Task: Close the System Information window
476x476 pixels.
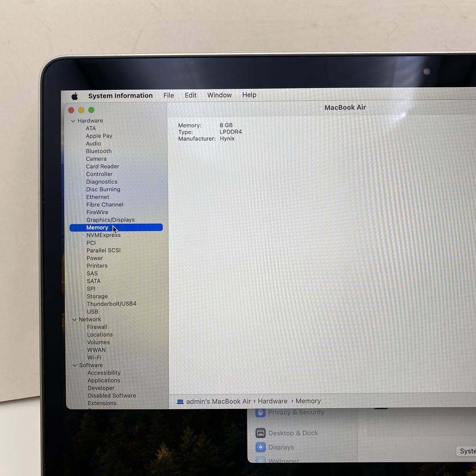Action: [x=71, y=110]
